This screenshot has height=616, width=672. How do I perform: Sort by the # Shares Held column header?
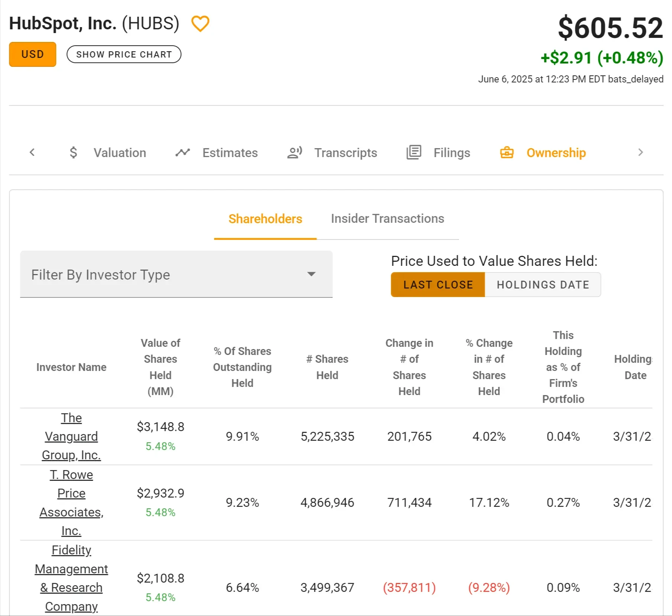click(x=327, y=367)
